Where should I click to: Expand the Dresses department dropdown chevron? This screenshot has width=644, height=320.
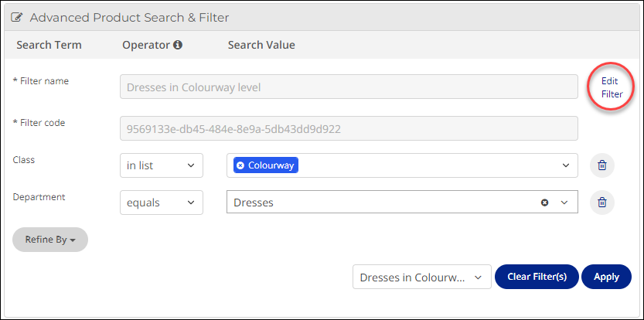pyautogui.click(x=564, y=203)
